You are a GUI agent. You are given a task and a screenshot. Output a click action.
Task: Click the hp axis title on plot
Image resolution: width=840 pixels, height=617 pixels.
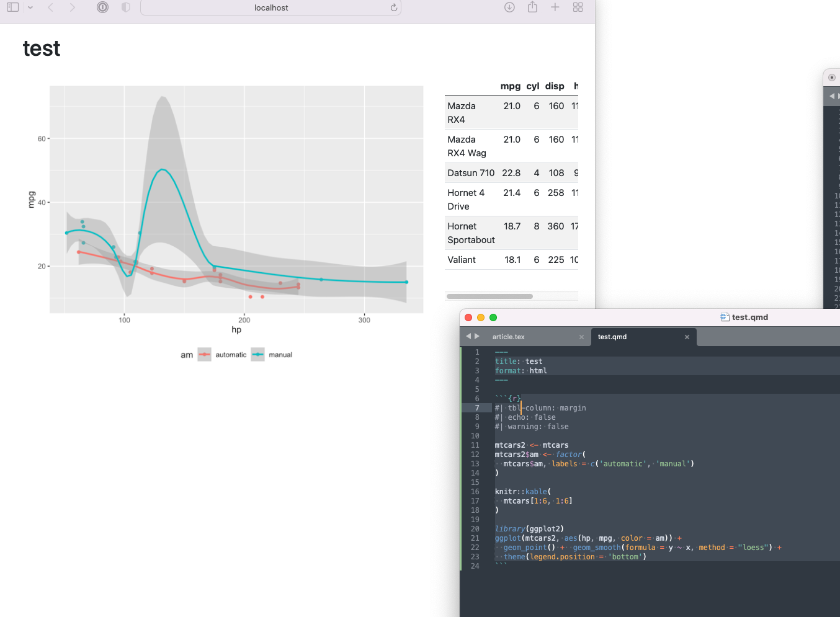[x=236, y=329]
